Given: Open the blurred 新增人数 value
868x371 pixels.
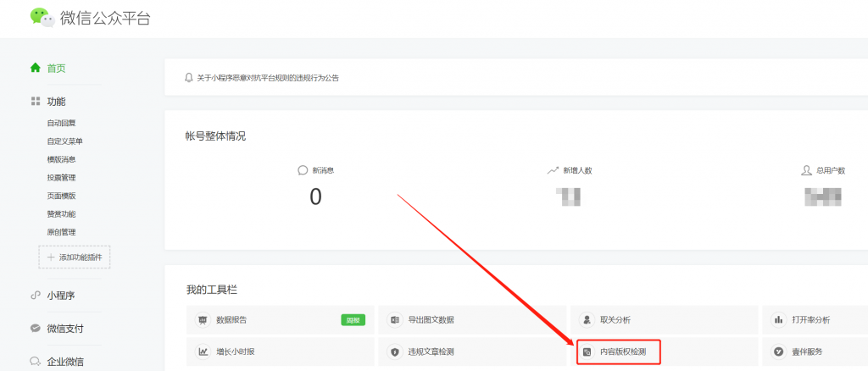Looking at the screenshot, I should pos(569,197).
